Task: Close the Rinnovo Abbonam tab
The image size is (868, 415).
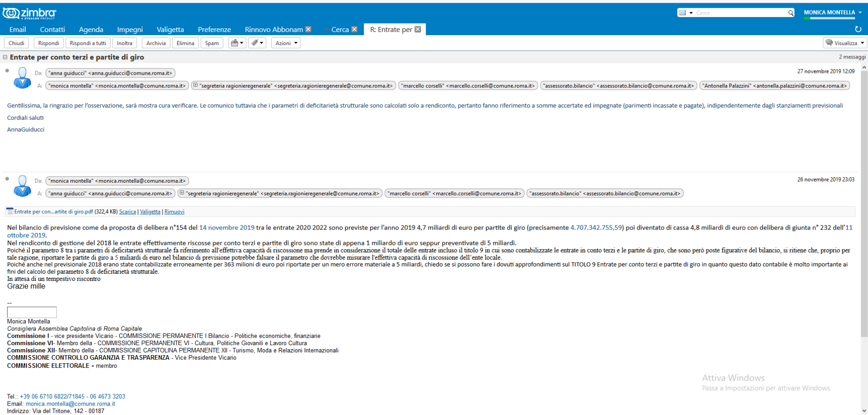Action: tap(308, 29)
